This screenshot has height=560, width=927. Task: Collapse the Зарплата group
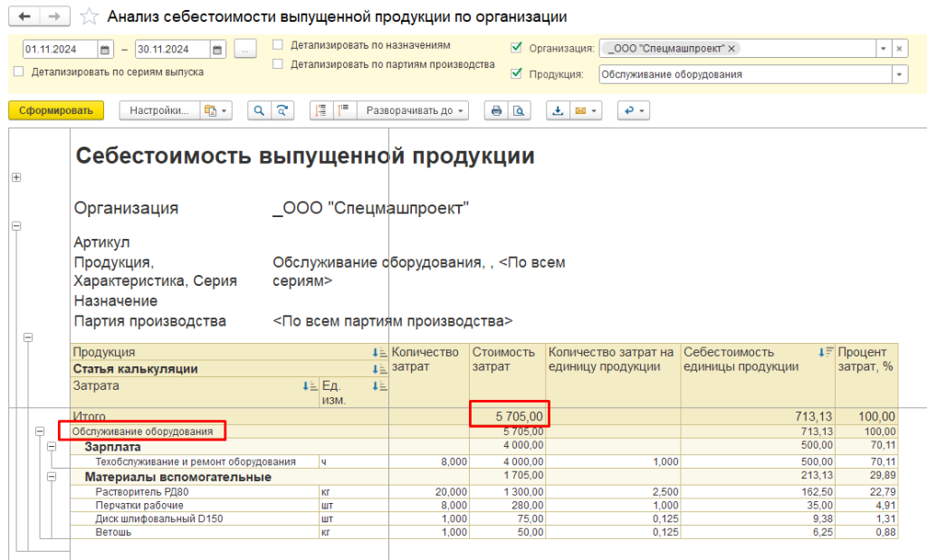coord(52,447)
